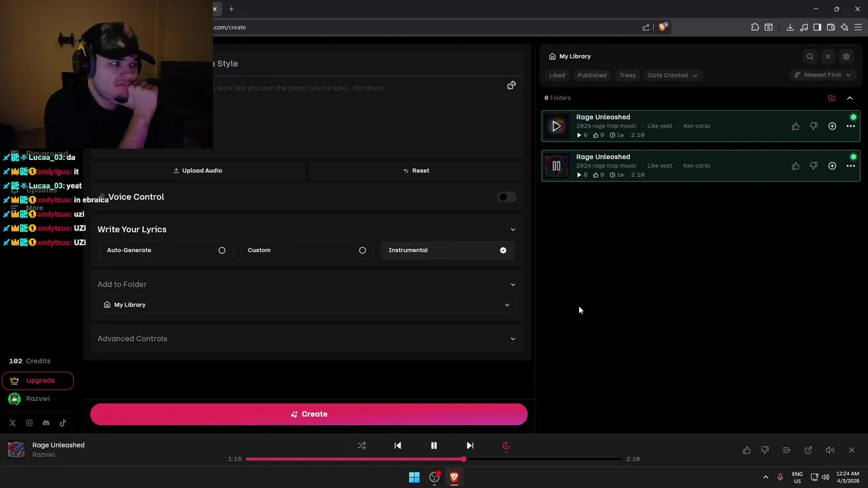Open more options for first Rage Unleashed
Screen dimensions: 868x488
click(850, 127)
